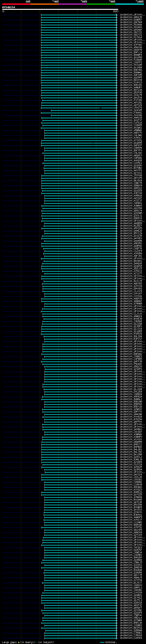Select hit label UniRef100_B0THN2

point(131,168)
